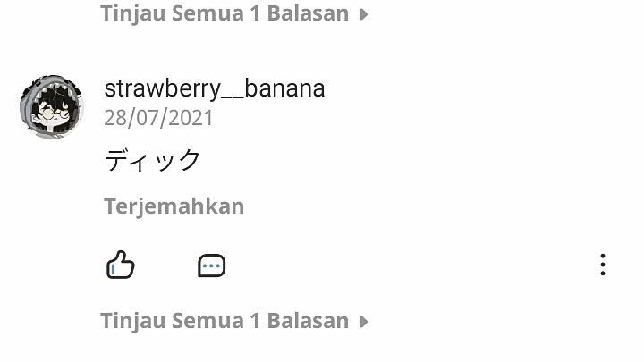View the commenter's avatar with glasses
The height and width of the screenshot is (362, 644).
click(51, 106)
